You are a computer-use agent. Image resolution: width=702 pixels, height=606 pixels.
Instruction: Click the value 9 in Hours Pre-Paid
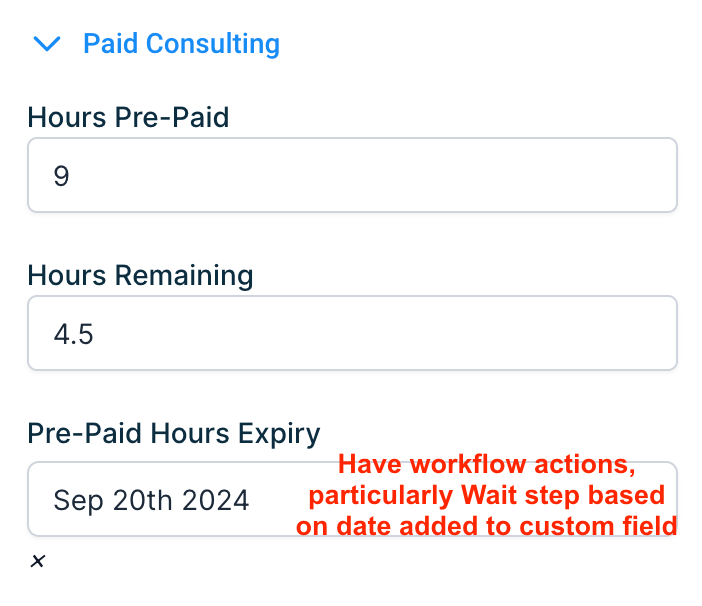click(62, 176)
